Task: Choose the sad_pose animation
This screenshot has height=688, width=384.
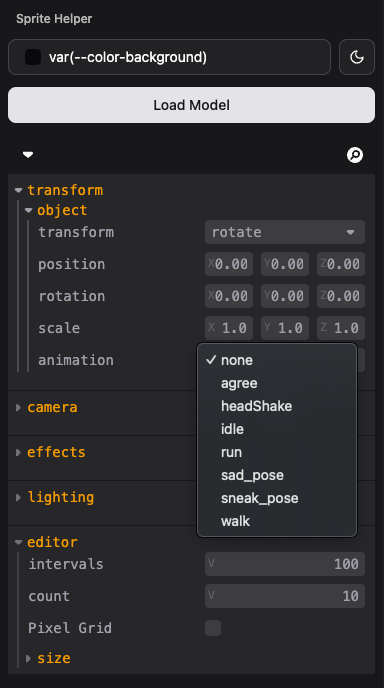Action: (x=277, y=475)
